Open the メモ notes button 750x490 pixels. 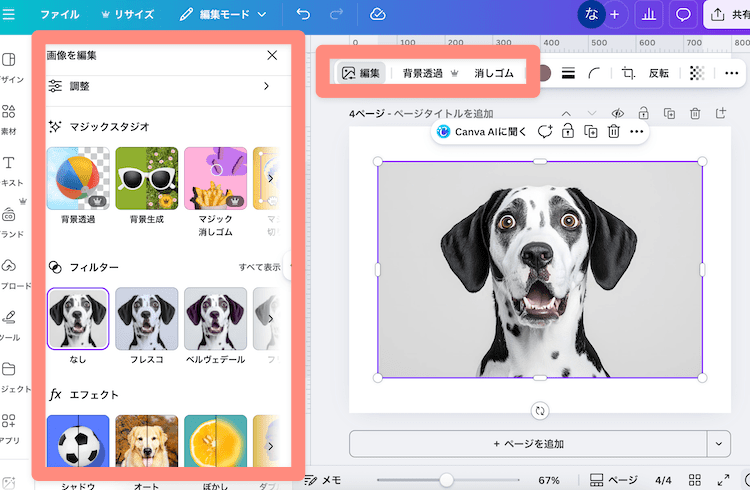[x=323, y=480]
